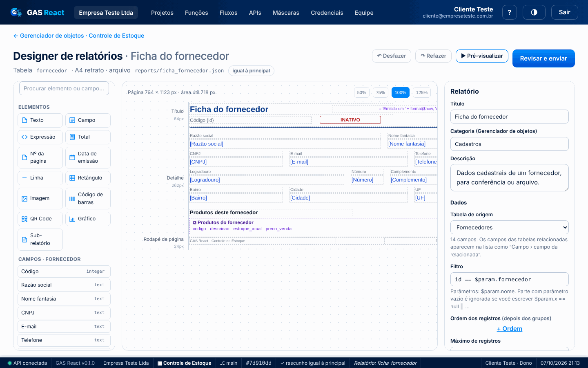This screenshot has width=588, height=368.
Task: Toggle dark/light theme contrast button
Action: [534, 12]
